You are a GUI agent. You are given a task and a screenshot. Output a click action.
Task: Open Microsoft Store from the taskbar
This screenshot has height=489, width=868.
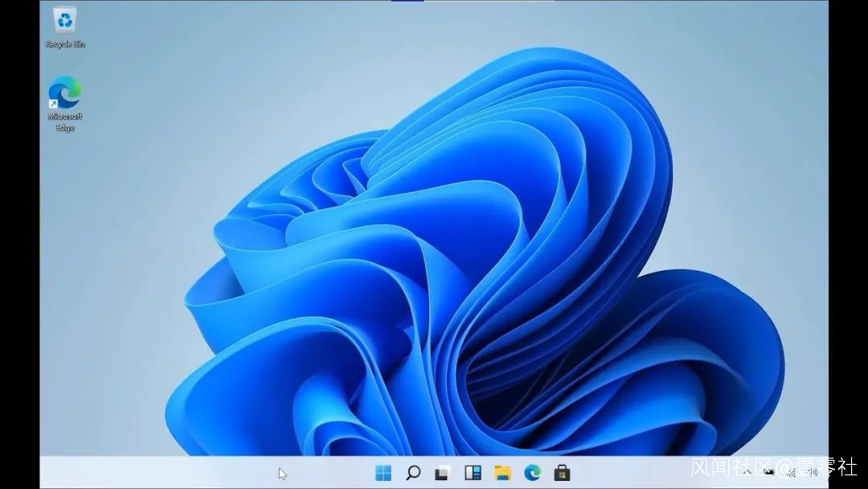(562, 473)
